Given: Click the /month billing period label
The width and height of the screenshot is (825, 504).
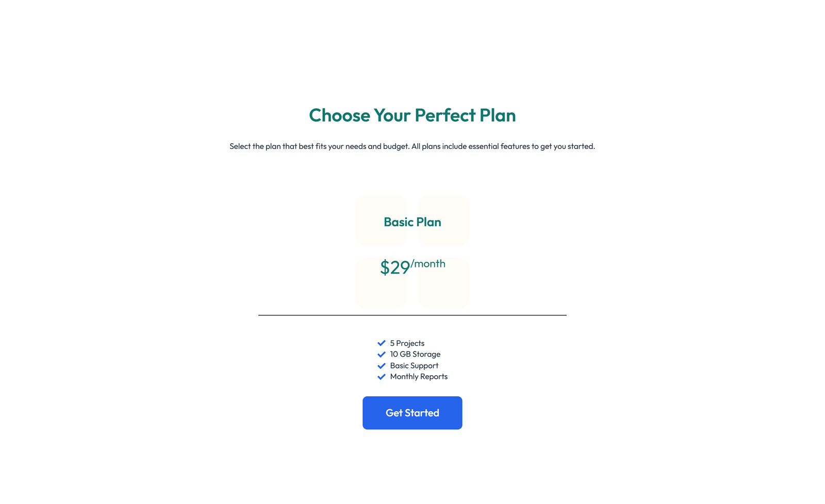Looking at the screenshot, I should tap(428, 263).
